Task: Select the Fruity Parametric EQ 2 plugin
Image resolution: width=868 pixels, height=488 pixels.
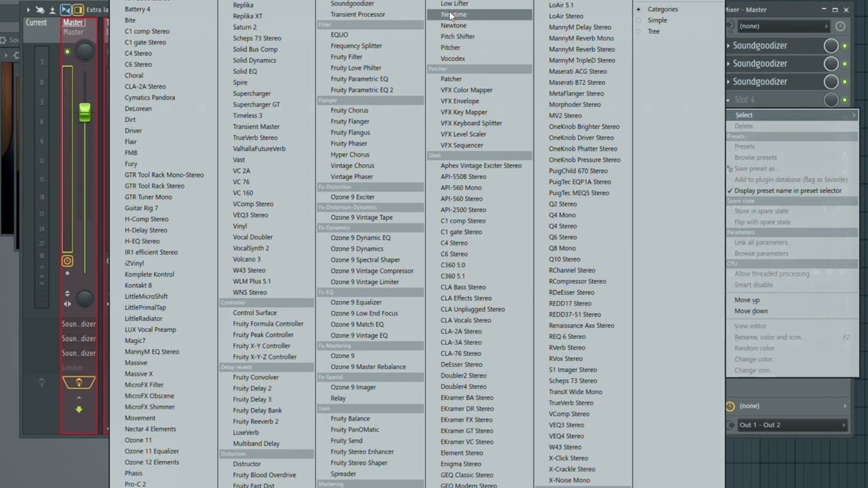Action: (361, 89)
